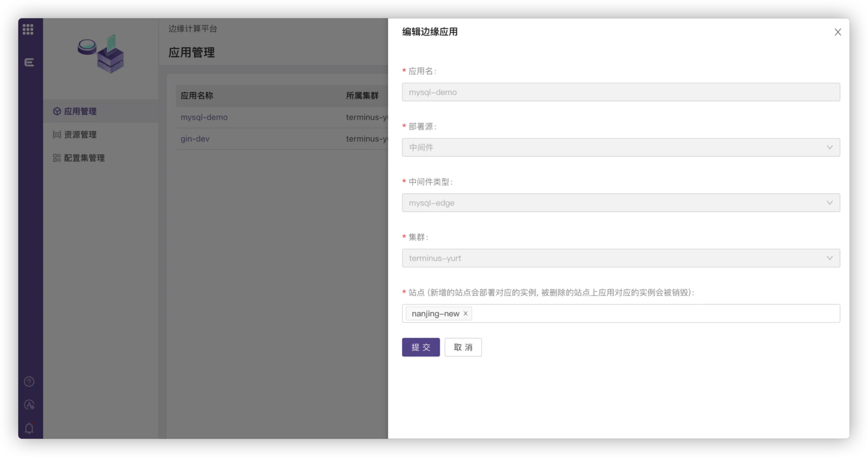Open the mysql-demo application link
868x457 pixels.
click(x=204, y=117)
